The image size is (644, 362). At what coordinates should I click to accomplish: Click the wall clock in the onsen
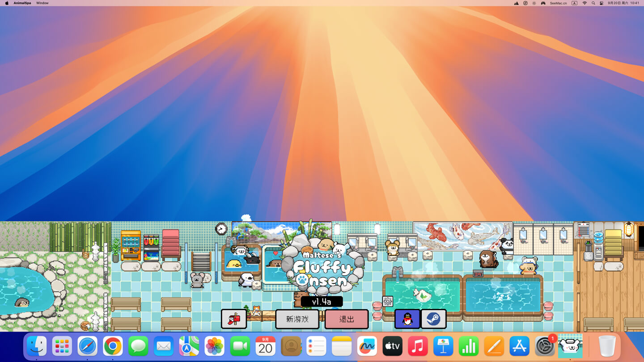click(x=221, y=229)
